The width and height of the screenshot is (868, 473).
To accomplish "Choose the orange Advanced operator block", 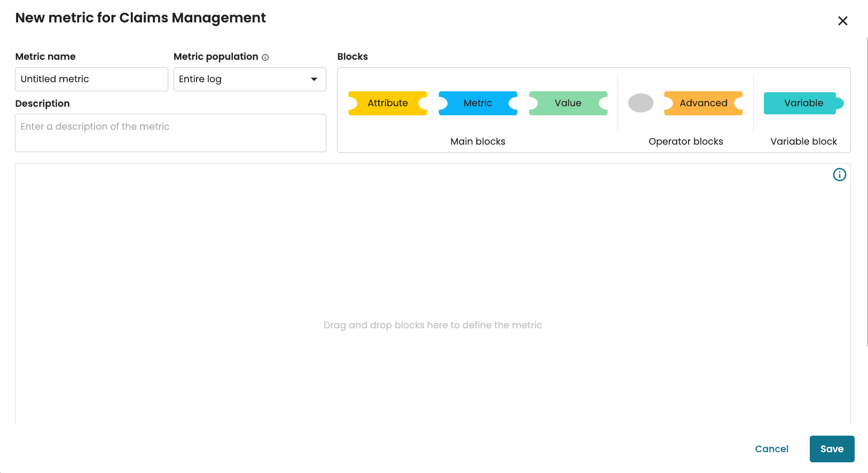I will pos(703,103).
